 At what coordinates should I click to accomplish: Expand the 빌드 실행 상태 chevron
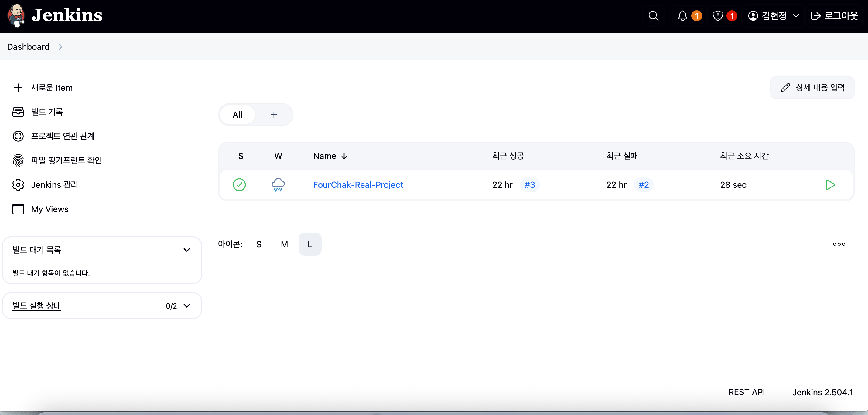(187, 306)
